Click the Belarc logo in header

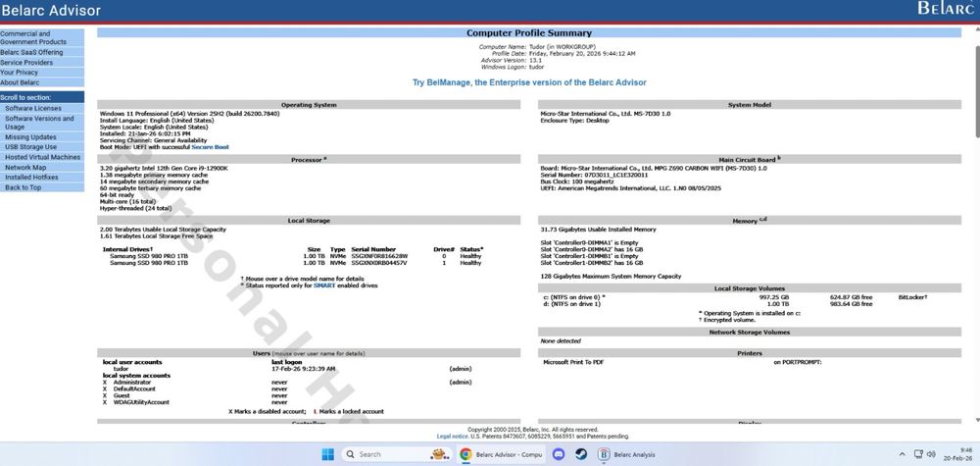tap(946, 8)
